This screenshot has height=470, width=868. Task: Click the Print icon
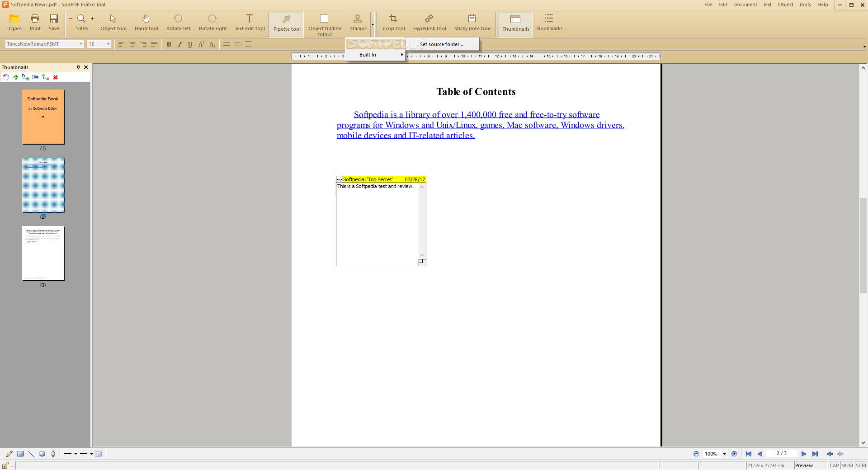click(35, 19)
